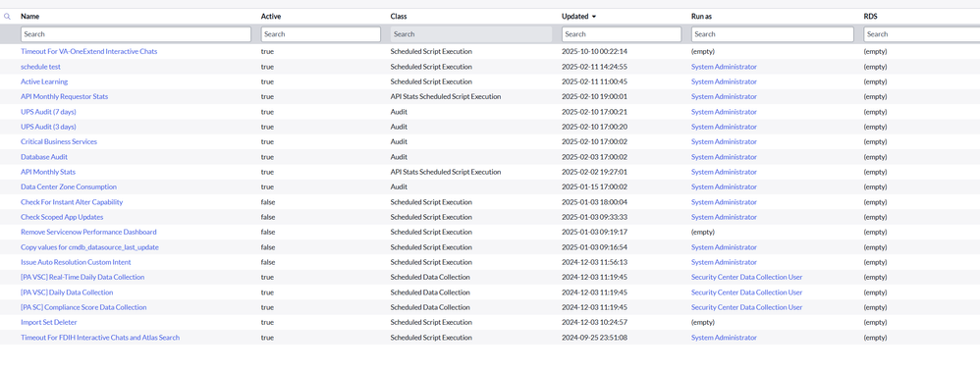Focus the Run as search field
The width and height of the screenshot is (980, 373).
(773, 34)
